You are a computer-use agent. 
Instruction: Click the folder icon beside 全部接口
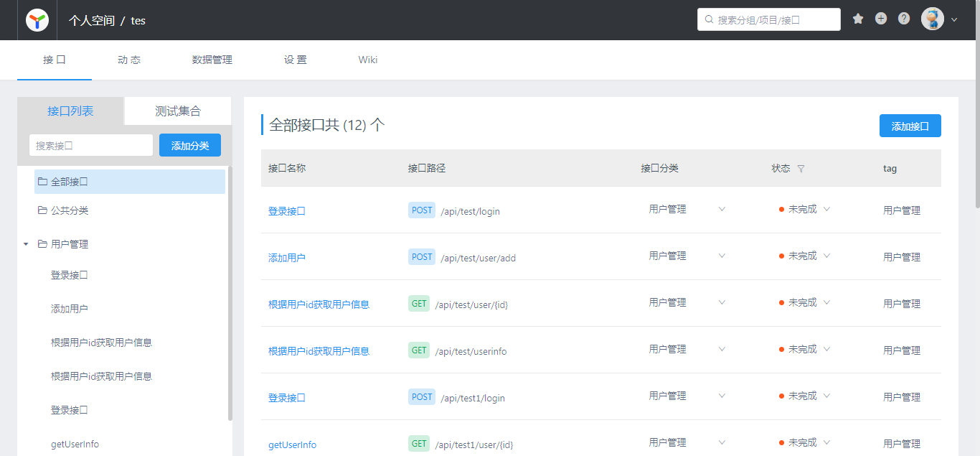click(x=42, y=182)
